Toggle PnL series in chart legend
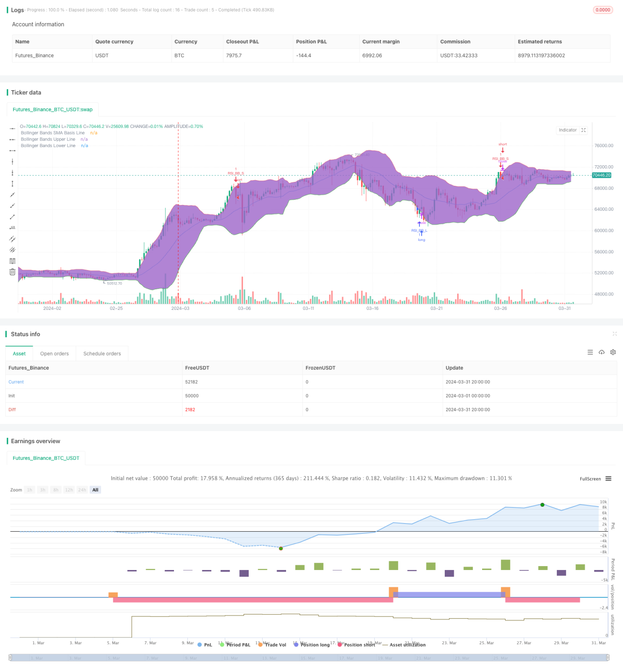Viewport: 623px width, 672px height. (x=205, y=645)
